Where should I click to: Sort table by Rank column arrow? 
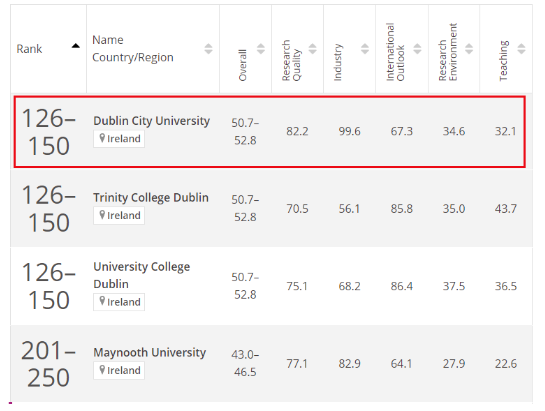[75, 46]
